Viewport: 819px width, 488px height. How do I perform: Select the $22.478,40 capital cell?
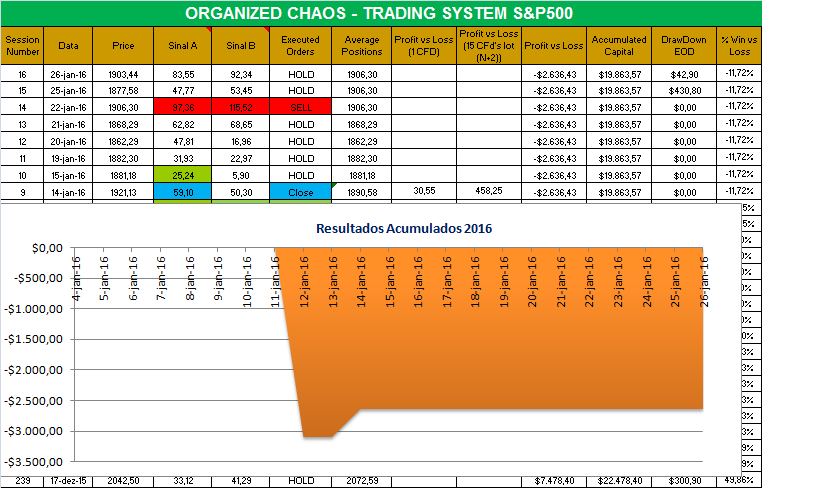pos(619,481)
